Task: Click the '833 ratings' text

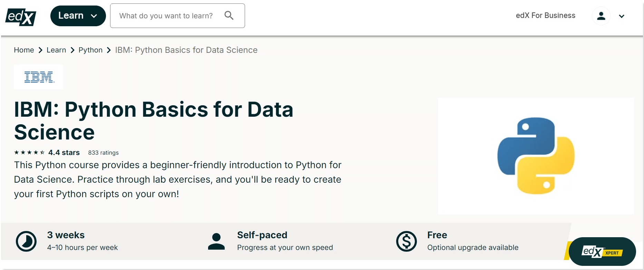Action: (103, 153)
